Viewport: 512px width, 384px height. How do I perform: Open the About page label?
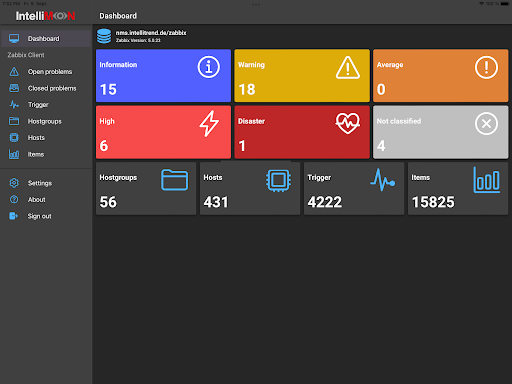point(36,199)
